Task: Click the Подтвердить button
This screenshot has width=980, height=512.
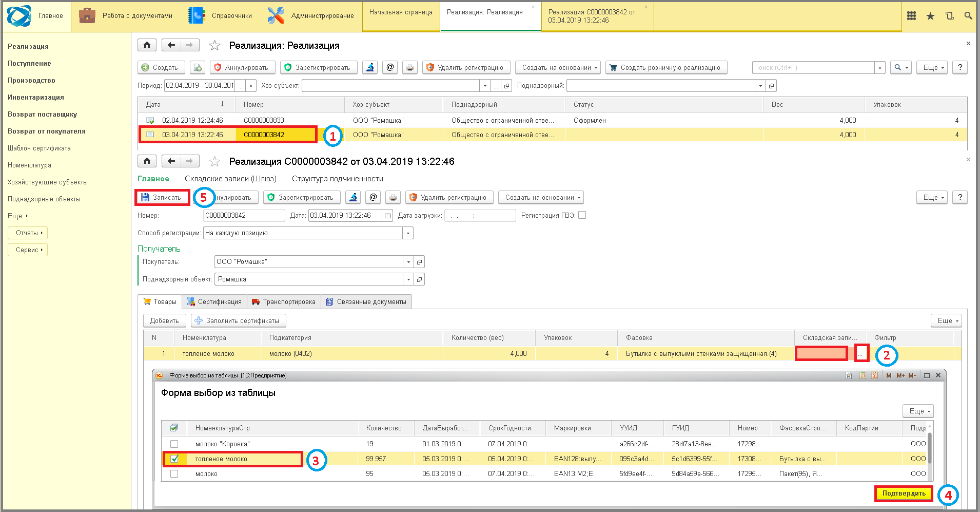Action: tap(904, 493)
